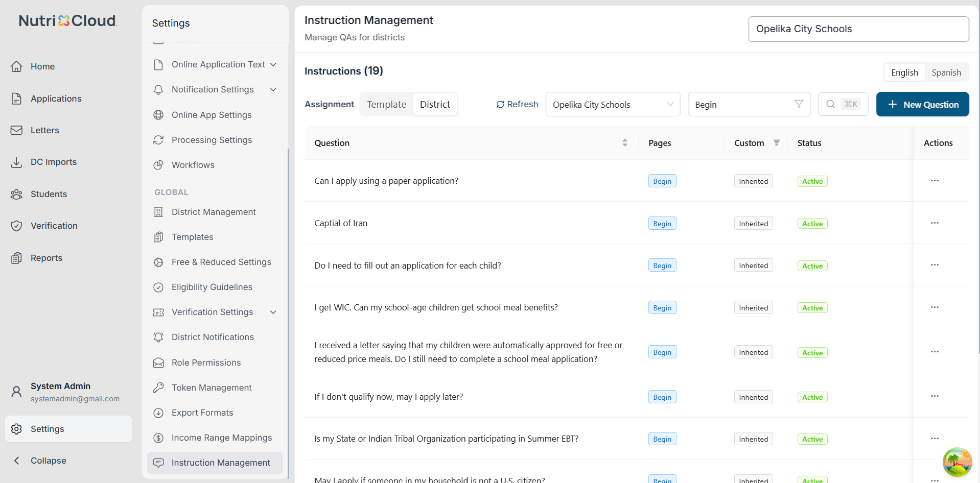Open Templates settings item

click(192, 237)
